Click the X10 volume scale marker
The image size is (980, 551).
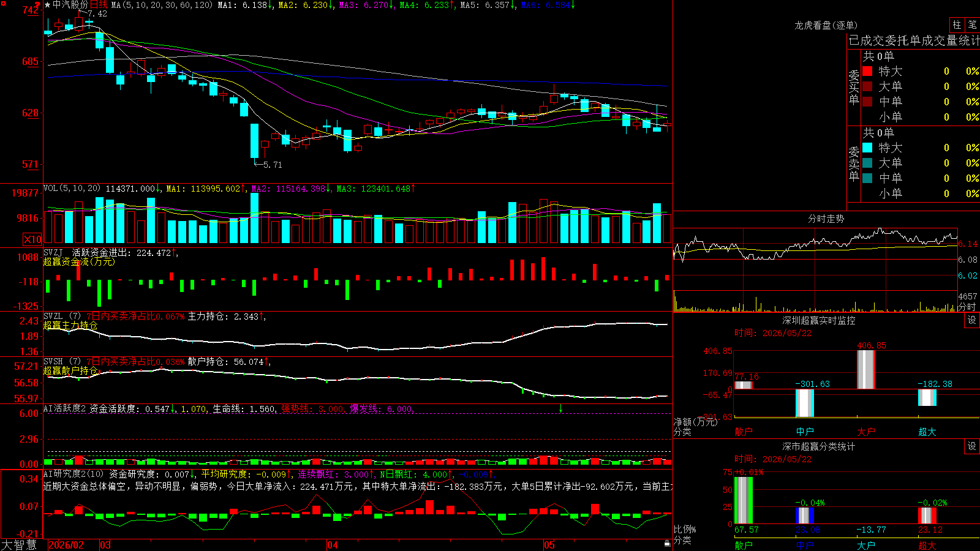[32, 239]
